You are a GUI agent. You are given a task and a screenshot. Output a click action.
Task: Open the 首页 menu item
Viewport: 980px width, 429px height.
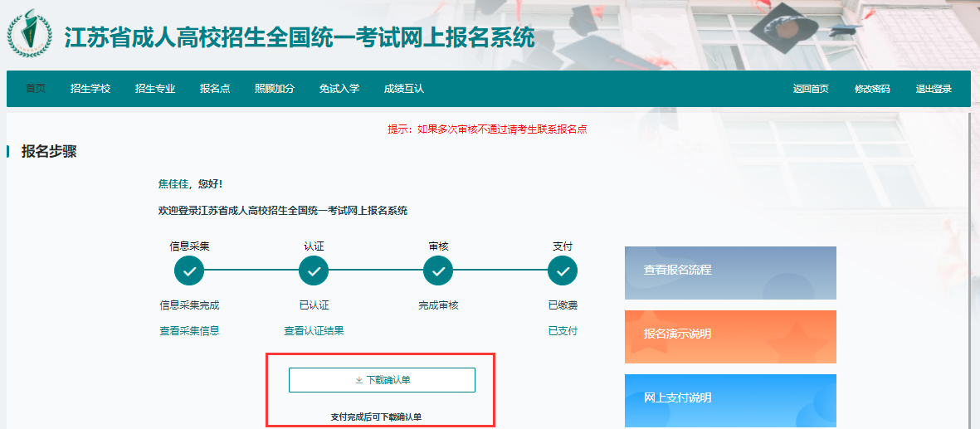pos(36,89)
